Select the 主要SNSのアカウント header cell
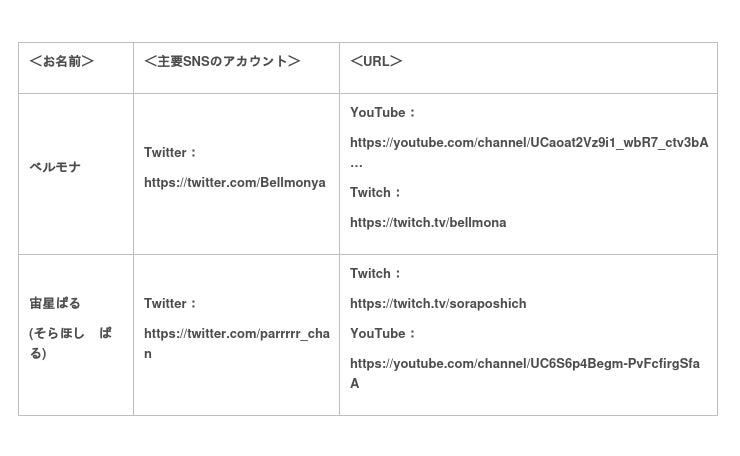The height and width of the screenshot is (456, 740). click(222, 62)
